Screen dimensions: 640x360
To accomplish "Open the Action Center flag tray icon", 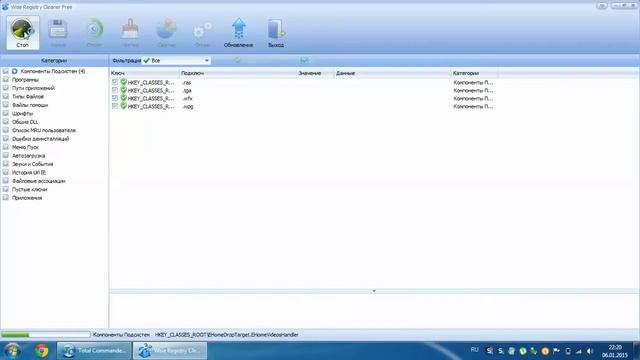I will [x=556, y=351].
